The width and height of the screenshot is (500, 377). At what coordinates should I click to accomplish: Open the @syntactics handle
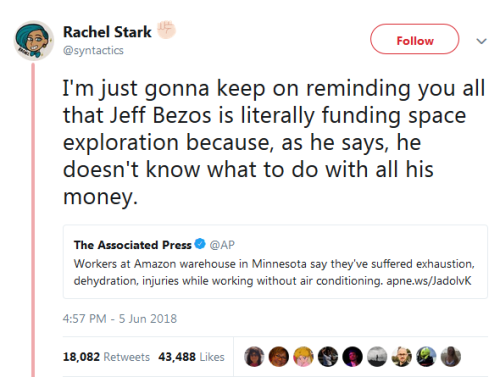pos(93,50)
